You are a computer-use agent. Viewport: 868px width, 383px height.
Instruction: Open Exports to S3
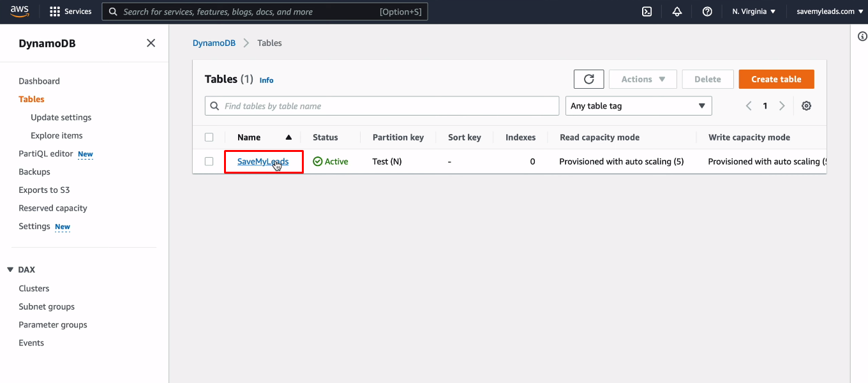pyautogui.click(x=44, y=190)
